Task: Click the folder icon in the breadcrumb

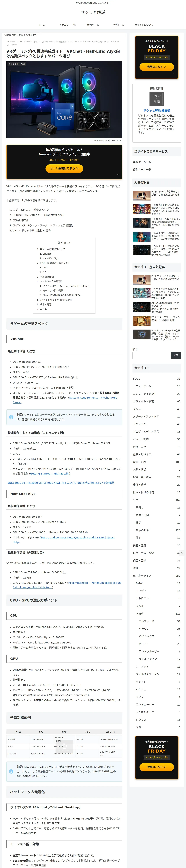Action: point(21,42)
